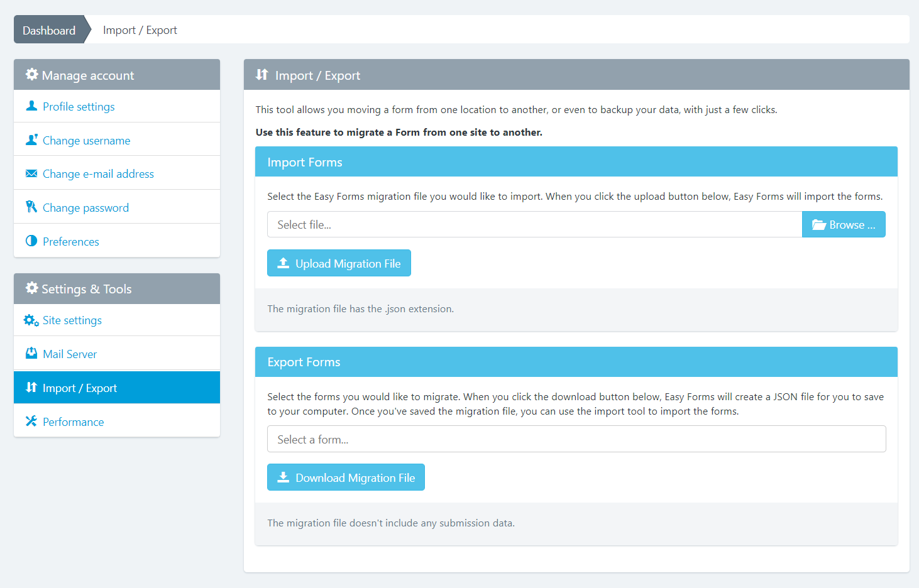The height and width of the screenshot is (588, 919).
Task: Click the Change username person icon
Action: [31, 140]
